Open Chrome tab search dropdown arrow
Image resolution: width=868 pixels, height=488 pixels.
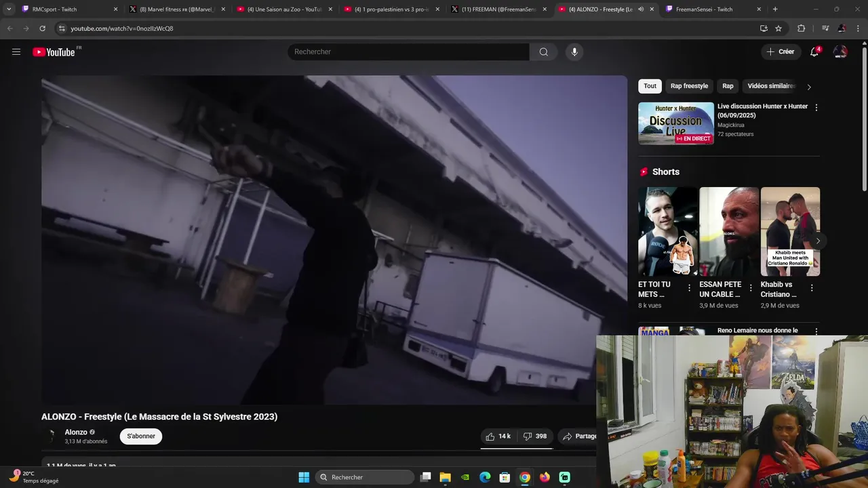[9, 9]
